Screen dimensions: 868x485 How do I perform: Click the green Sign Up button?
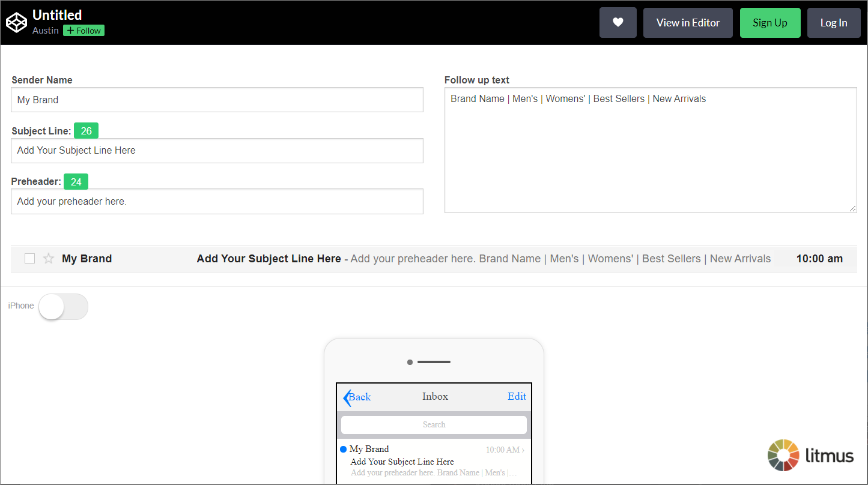(x=770, y=23)
